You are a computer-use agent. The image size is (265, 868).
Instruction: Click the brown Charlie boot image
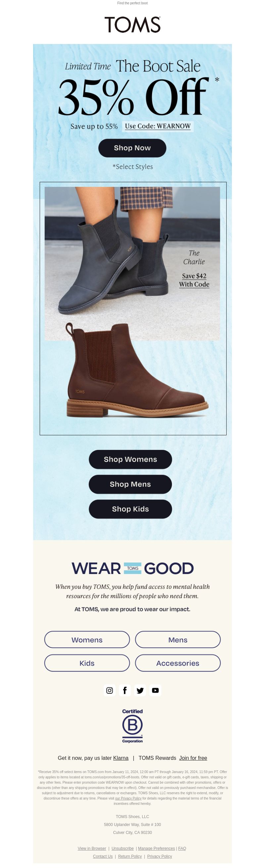coord(137,370)
